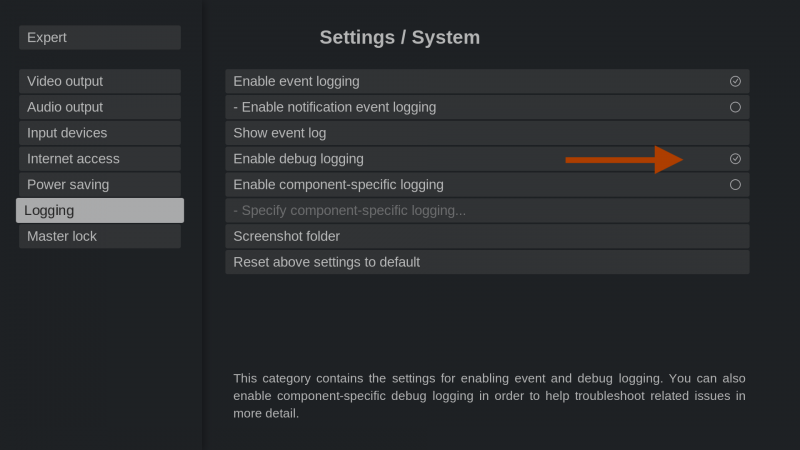The image size is (800, 450).
Task: Go to Internet access settings
Action: coord(99,159)
